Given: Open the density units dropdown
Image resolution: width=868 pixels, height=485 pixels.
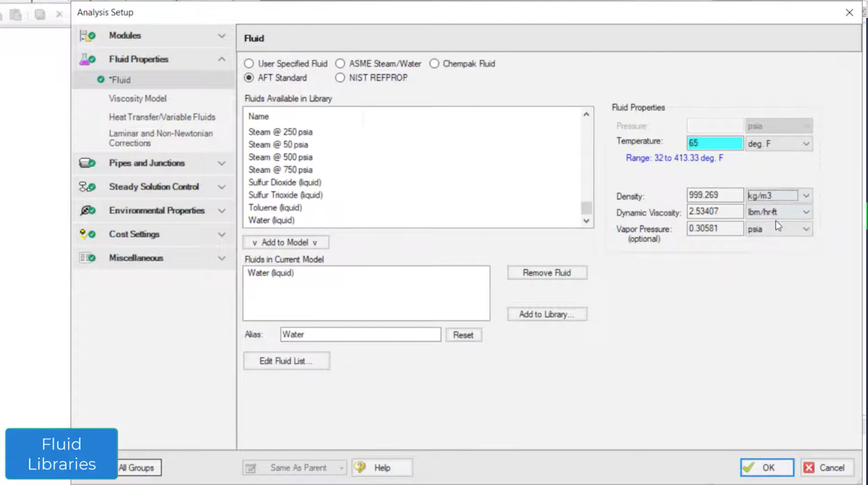Looking at the screenshot, I should tap(806, 196).
